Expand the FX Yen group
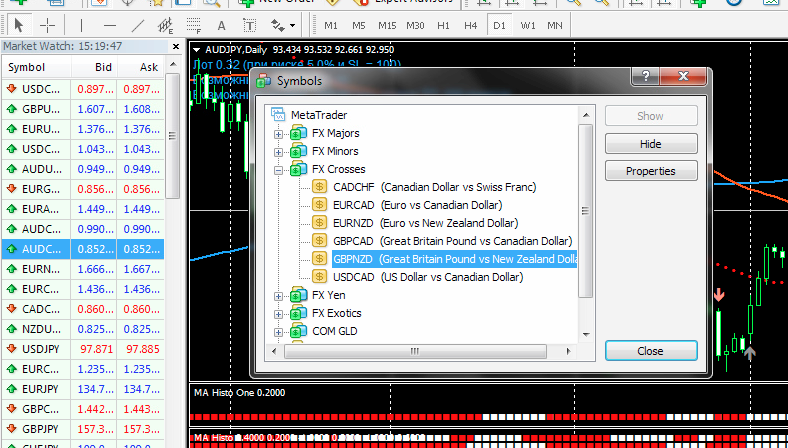Image resolution: width=788 pixels, height=448 pixels. click(278, 296)
